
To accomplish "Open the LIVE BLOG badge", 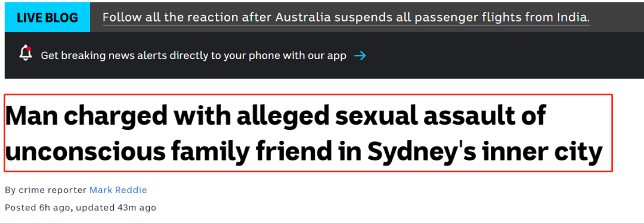I will pyautogui.click(x=47, y=18).
